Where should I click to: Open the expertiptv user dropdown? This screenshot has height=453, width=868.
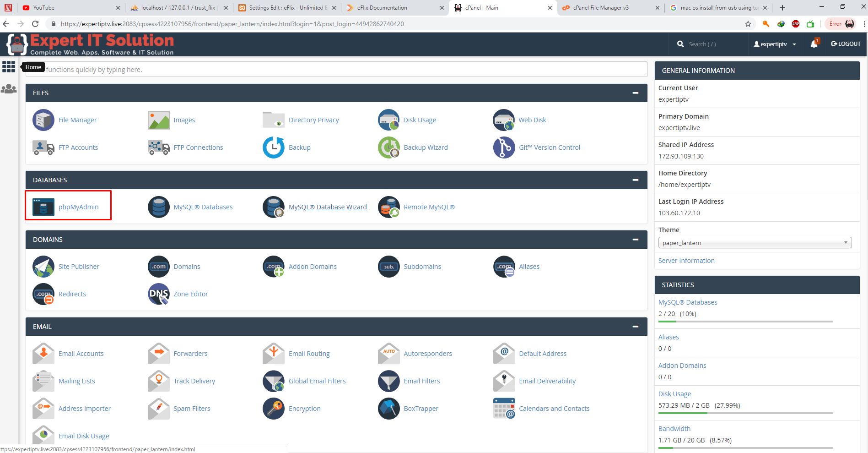click(775, 44)
